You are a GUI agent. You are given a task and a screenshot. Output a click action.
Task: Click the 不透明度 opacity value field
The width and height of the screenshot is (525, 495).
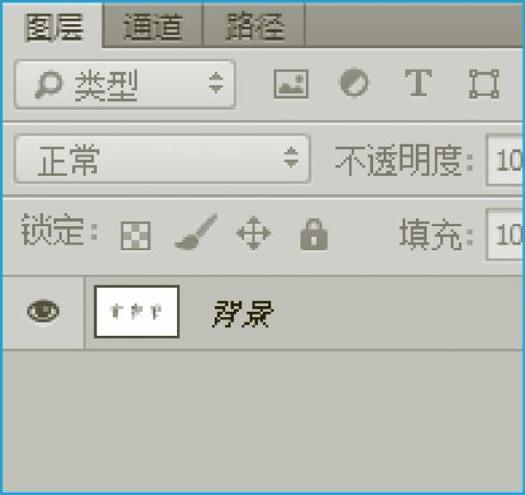point(505,160)
